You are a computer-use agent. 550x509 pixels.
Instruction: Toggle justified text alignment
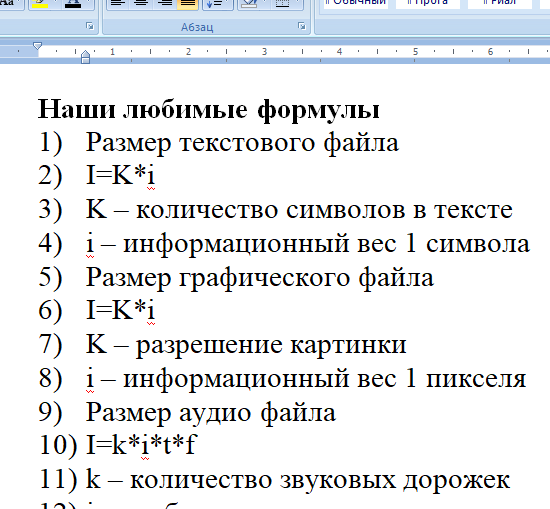(188, 4)
